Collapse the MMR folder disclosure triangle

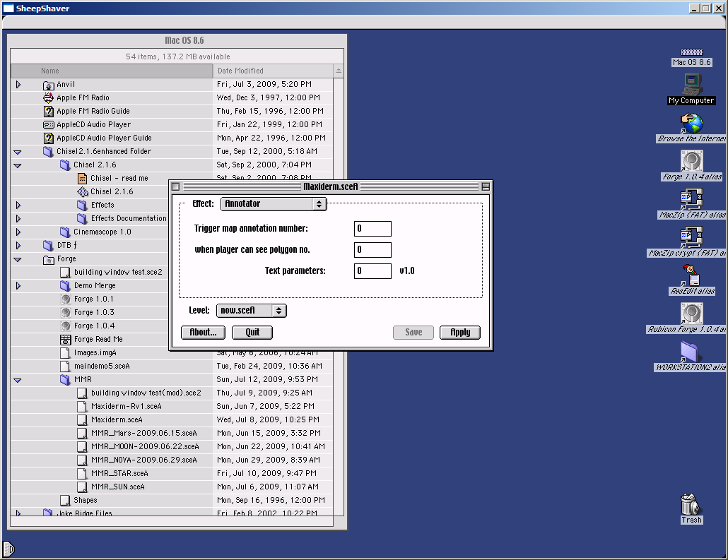click(18, 380)
